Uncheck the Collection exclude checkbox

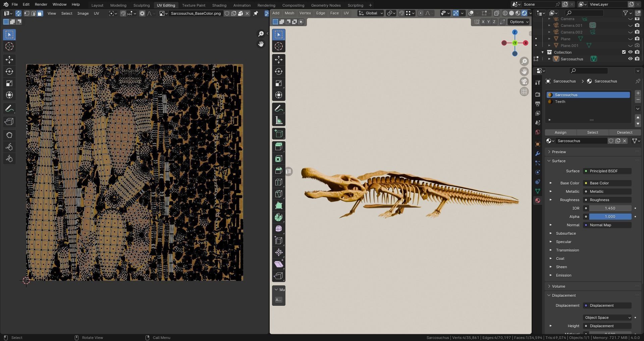tap(624, 52)
